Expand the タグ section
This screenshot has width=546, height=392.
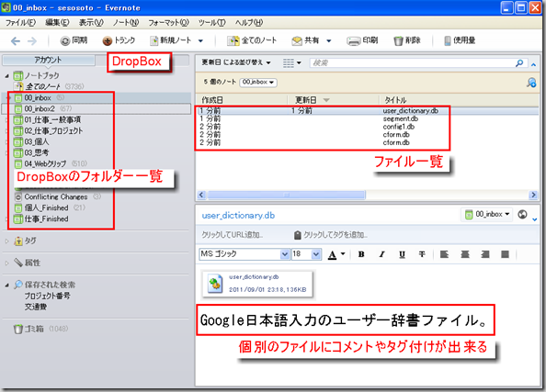(6, 241)
